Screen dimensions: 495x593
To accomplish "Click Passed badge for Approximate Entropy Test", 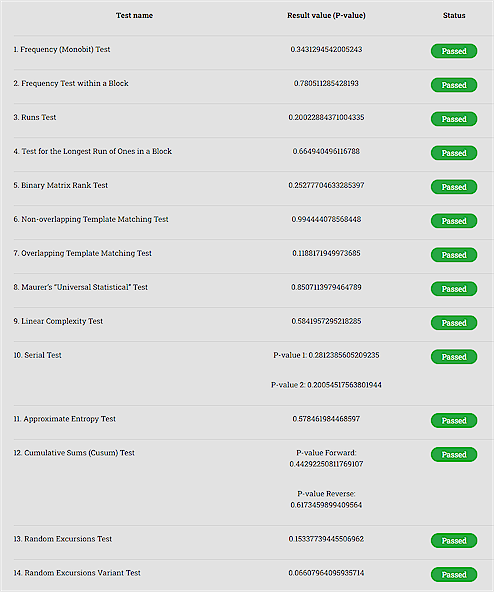I will 453,421.
